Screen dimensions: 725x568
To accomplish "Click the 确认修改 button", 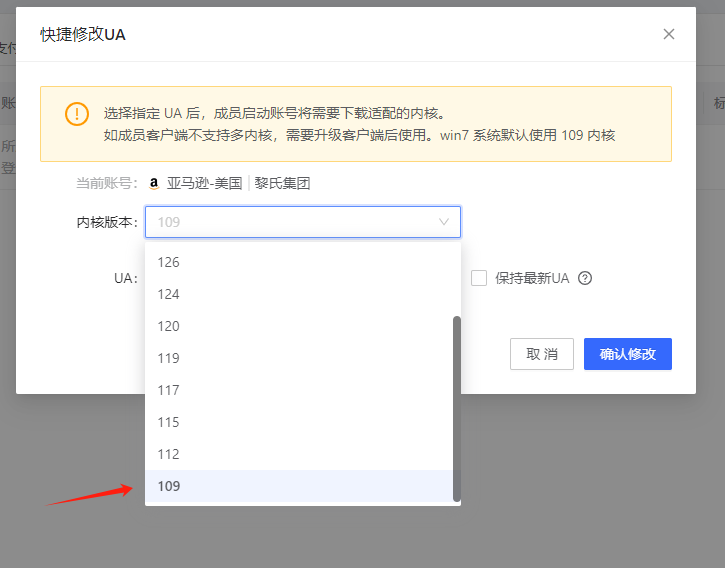I will click(x=627, y=354).
